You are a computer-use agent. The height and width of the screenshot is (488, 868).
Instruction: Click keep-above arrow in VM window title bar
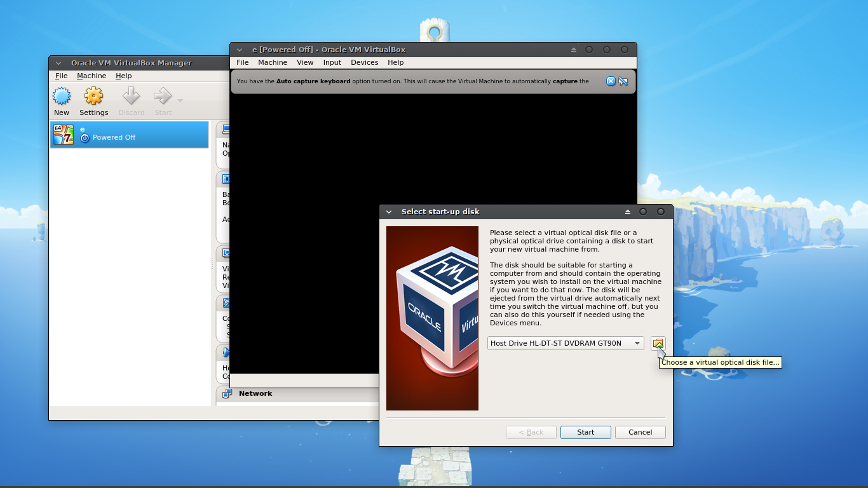pyautogui.click(x=573, y=50)
